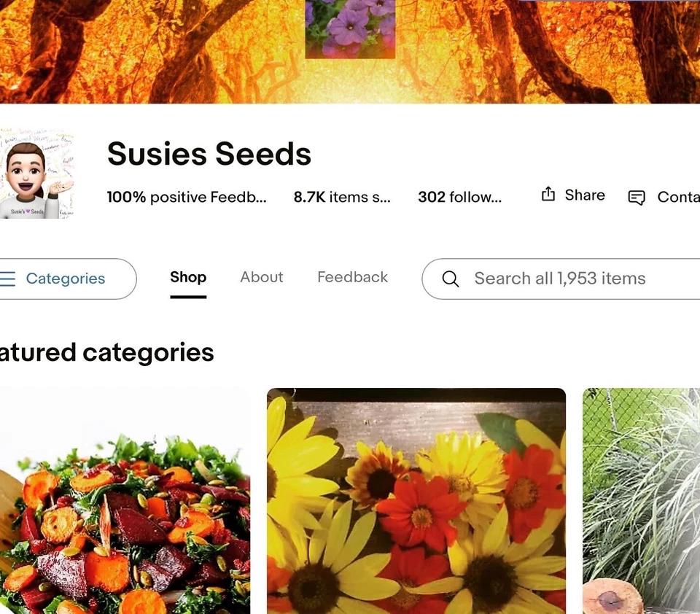Image resolution: width=700 pixels, height=614 pixels.
Task: Switch to the Feedback tab
Action: coord(353,277)
